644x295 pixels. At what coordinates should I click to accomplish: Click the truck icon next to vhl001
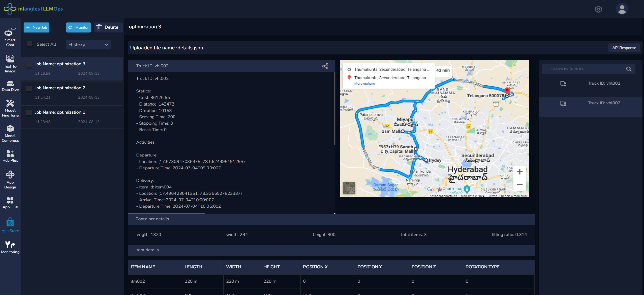tap(563, 84)
